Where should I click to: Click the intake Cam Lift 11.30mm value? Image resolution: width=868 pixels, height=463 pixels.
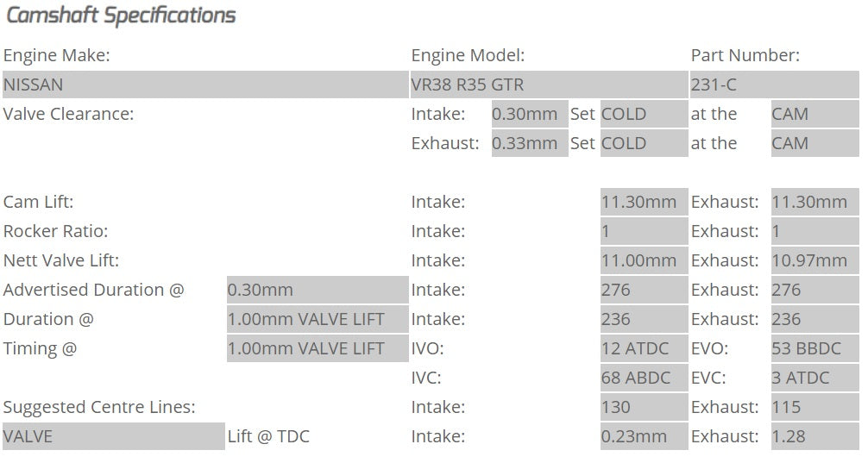(644, 203)
